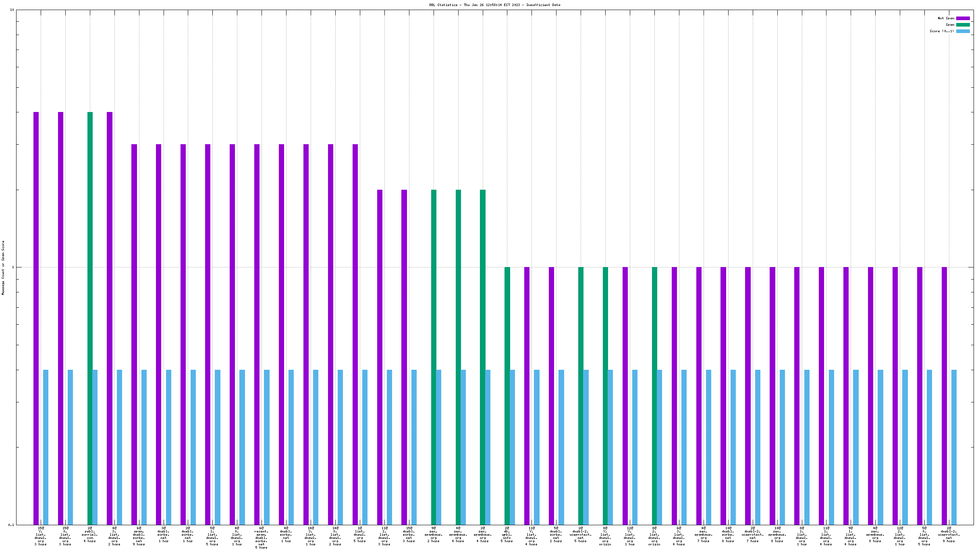This screenshot has width=980, height=551.
Task: Click the Y-axis value 1 tick label
Action: pos(12,267)
